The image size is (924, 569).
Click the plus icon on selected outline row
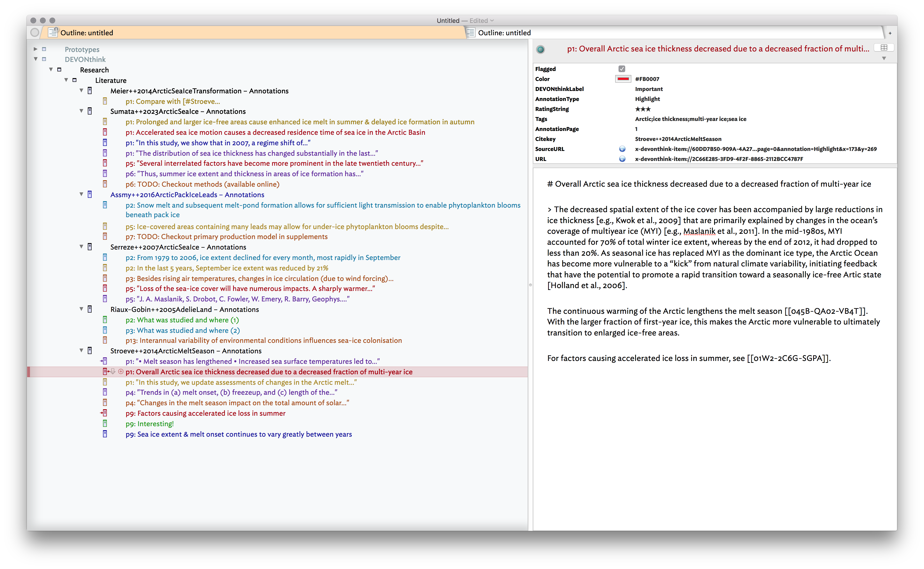pyautogui.click(x=121, y=371)
